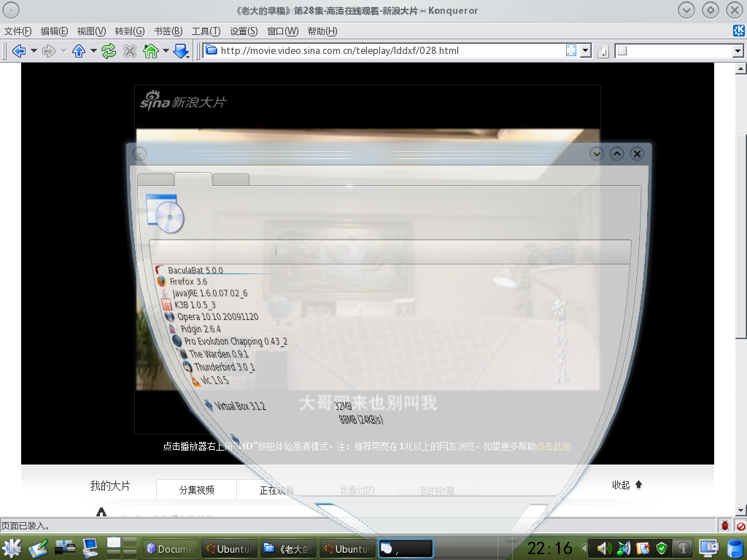Image resolution: width=747 pixels, height=560 pixels.
Task: Click the vertical scrollbar up arrow
Action: (741, 69)
